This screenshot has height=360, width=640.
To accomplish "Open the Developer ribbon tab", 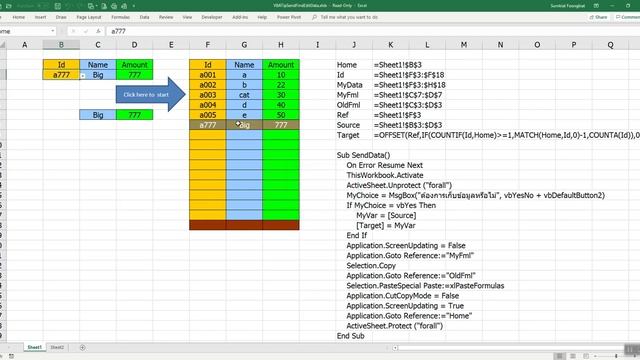I will click(212, 17).
